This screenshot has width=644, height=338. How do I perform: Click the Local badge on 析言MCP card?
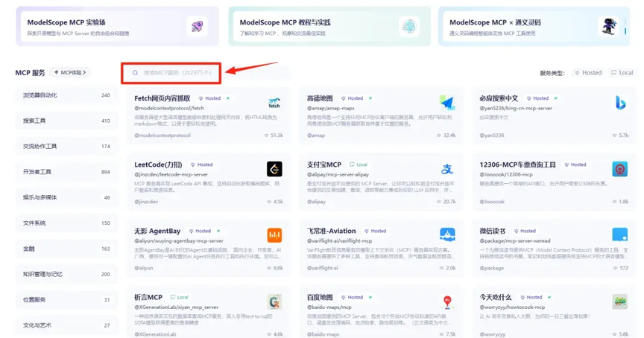[x=180, y=297]
